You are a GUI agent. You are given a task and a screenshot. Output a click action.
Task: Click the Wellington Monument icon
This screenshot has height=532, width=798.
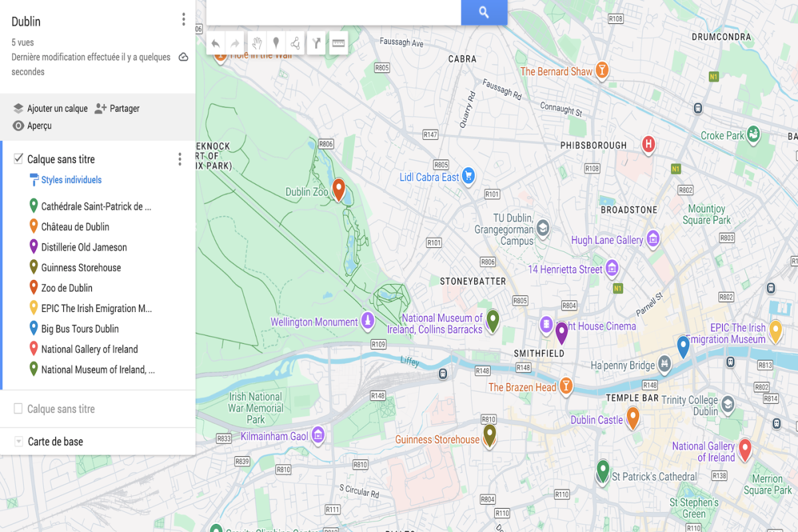click(367, 322)
